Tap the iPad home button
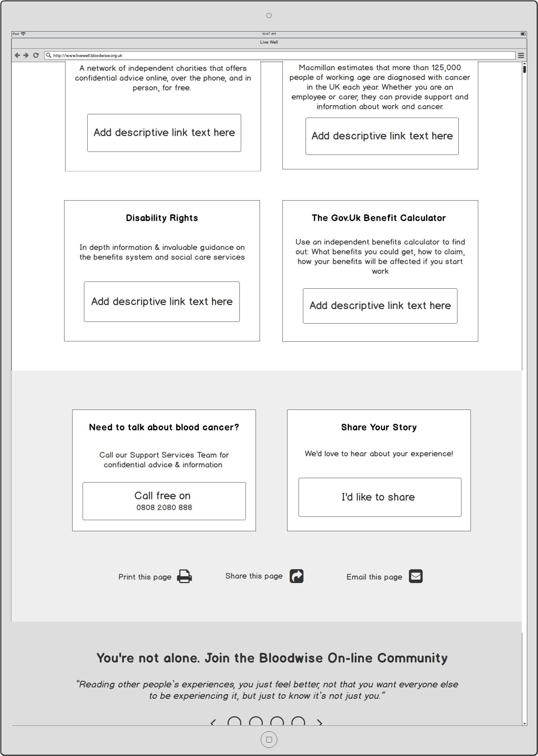Screen dimensions: 538x756 pyautogui.click(x=269, y=740)
